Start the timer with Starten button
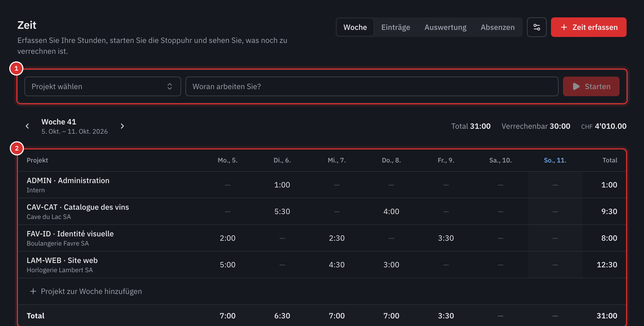The height and width of the screenshot is (326, 644). (591, 86)
